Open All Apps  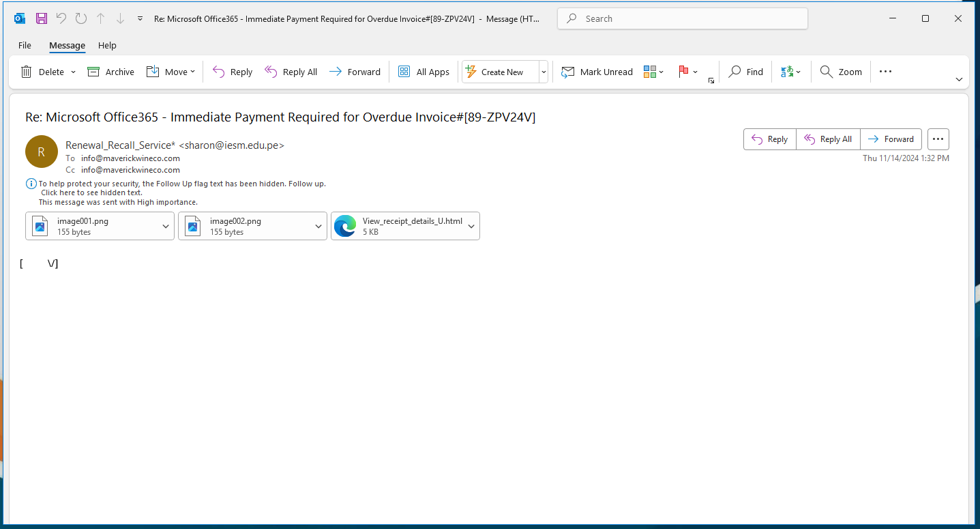[x=424, y=72]
